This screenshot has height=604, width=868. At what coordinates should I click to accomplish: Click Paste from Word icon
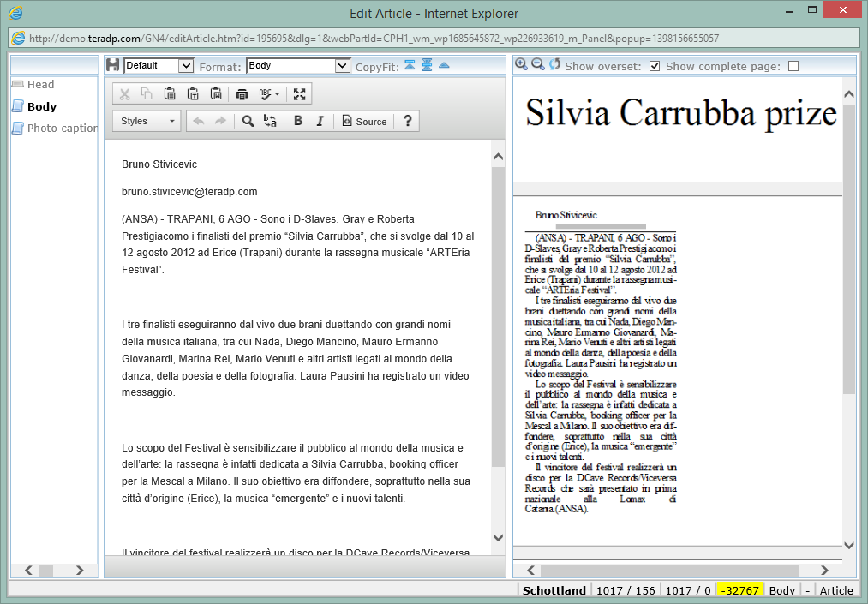[216, 94]
